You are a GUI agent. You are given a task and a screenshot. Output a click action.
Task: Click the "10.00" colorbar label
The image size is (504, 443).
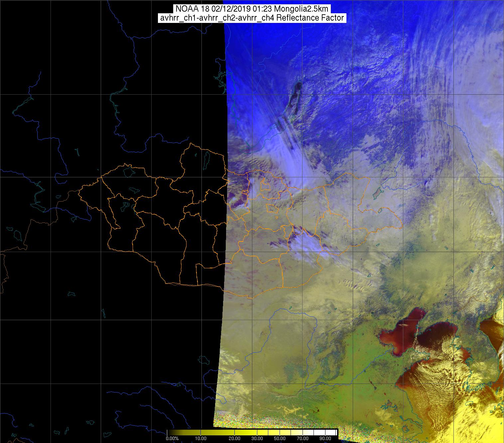click(201, 439)
